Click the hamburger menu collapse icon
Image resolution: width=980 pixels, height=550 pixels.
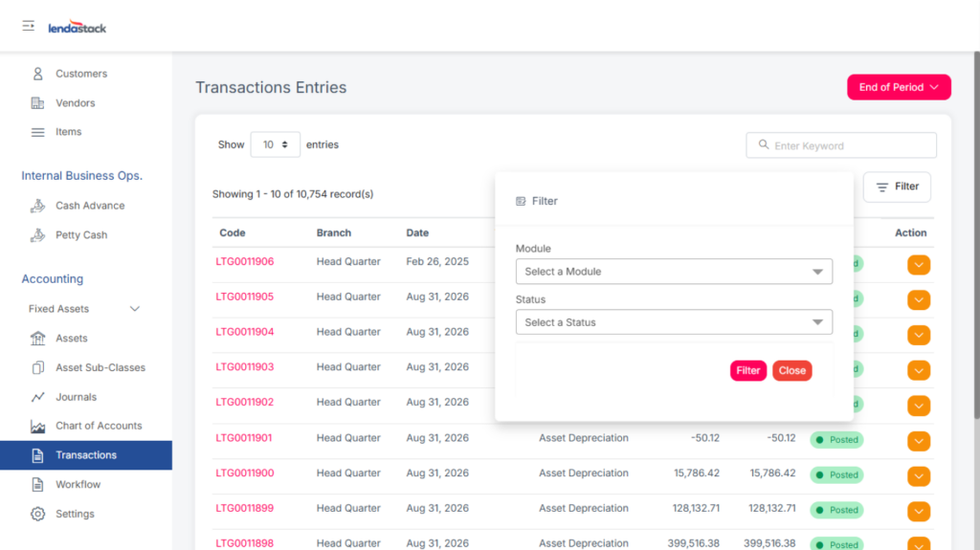pos(29,26)
